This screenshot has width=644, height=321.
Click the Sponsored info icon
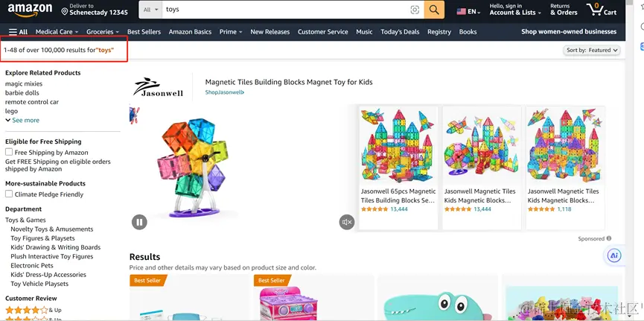click(608, 239)
